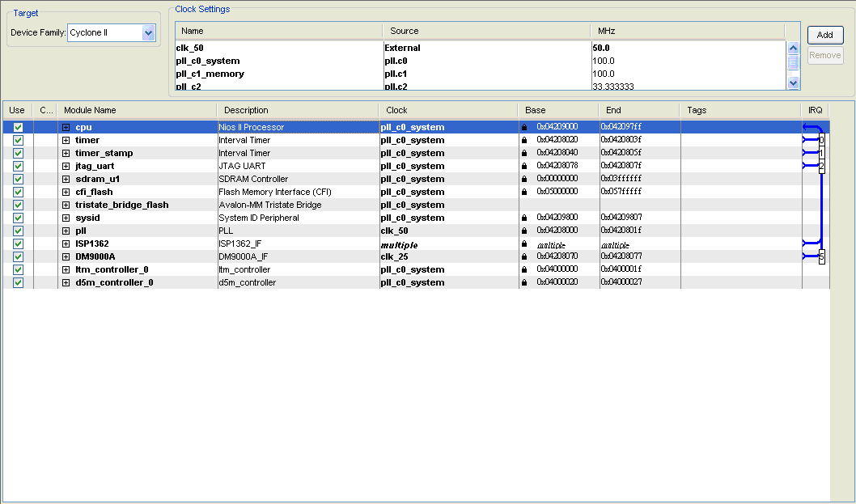
Task: Click IRQ number 5 for DM9000A
Action: coord(821,256)
